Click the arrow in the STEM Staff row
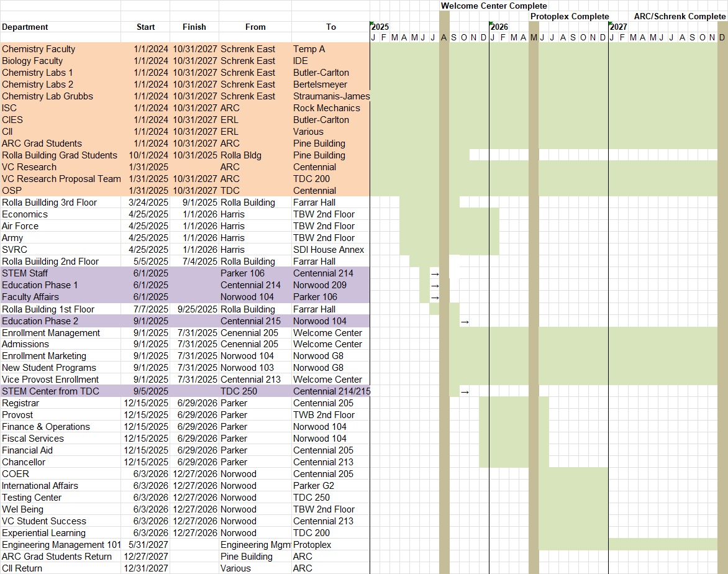 pyautogui.click(x=435, y=274)
